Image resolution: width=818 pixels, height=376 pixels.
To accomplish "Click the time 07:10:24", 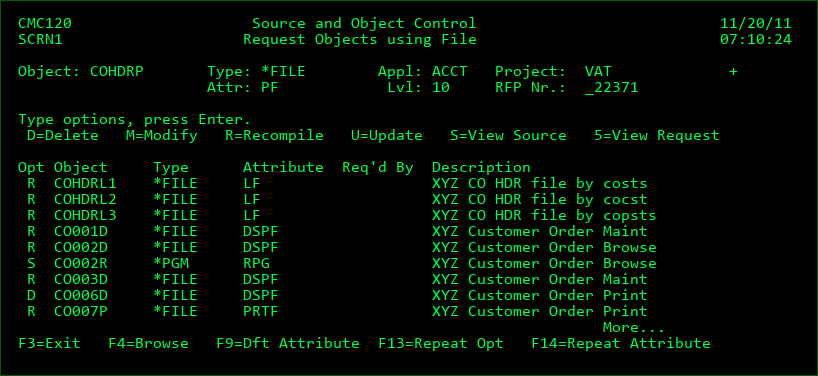I will coord(755,40).
